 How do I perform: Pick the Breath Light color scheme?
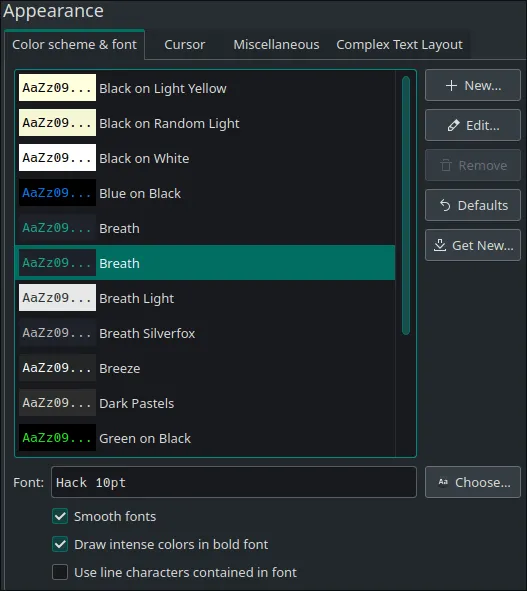(x=205, y=298)
